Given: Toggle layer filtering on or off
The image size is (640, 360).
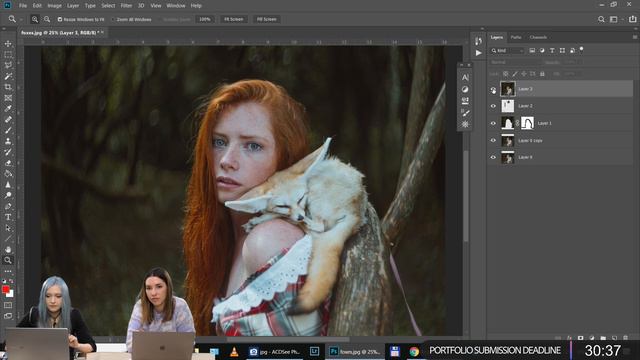Looking at the screenshot, I should pyautogui.click(x=582, y=49).
